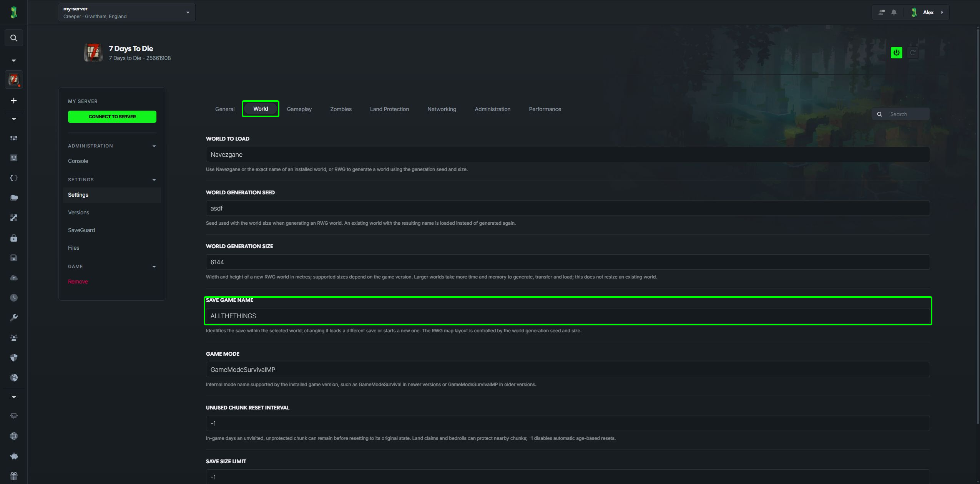
Task: Click the padlock icon in sidebar
Action: pos(14,238)
